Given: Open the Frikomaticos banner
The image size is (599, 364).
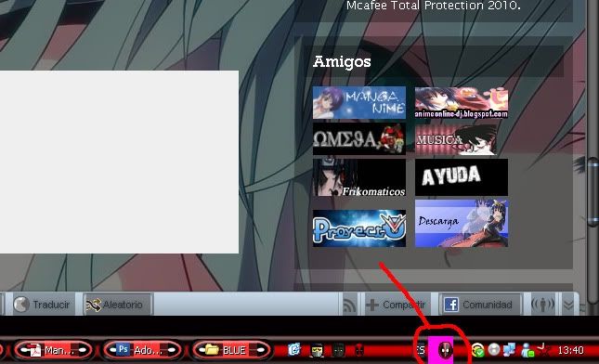Looking at the screenshot, I should 359,178.
